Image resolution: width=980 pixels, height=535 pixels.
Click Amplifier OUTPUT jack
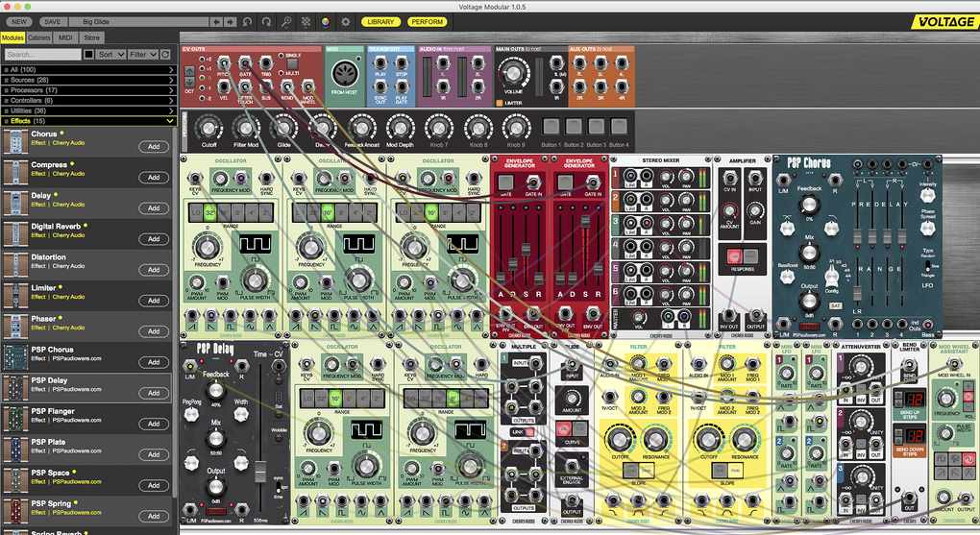[x=755, y=316]
